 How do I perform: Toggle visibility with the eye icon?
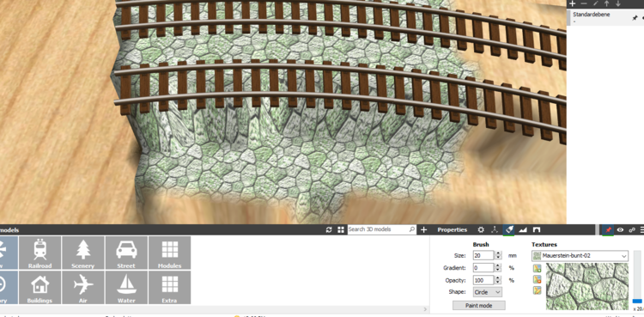coord(620,230)
